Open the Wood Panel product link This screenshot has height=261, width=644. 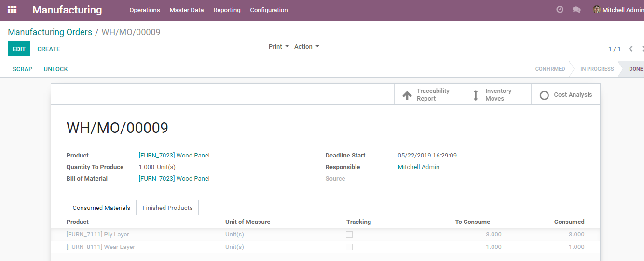(174, 156)
